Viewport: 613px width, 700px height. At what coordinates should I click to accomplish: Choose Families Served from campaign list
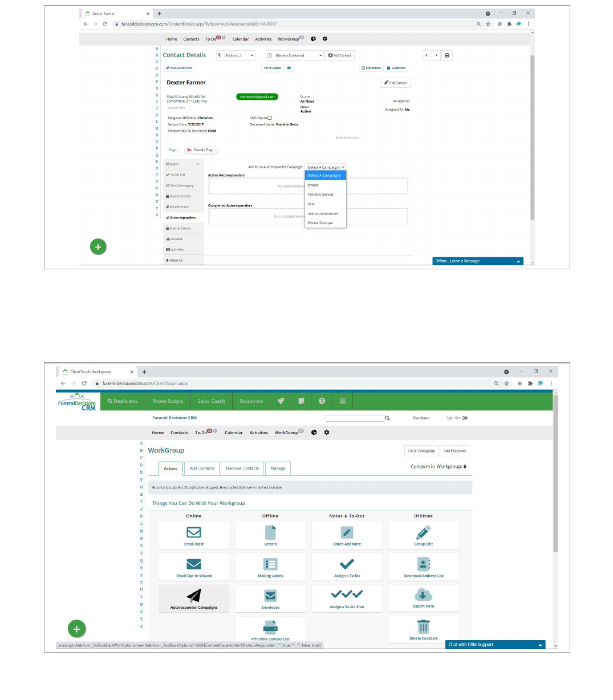tap(320, 195)
